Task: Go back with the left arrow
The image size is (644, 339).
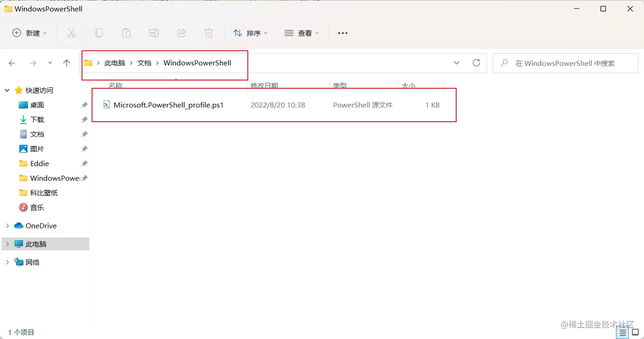Action: tap(12, 63)
